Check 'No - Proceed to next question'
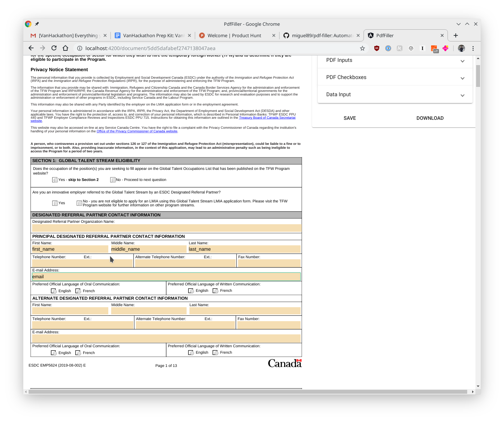This screenshot has width=504, height=422. [113, 180]
